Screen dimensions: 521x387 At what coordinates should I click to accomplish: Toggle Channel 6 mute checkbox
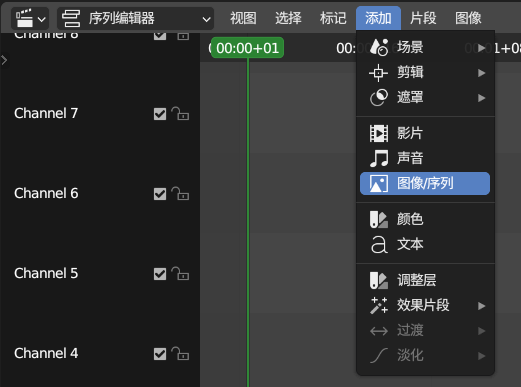click(160, 194)
